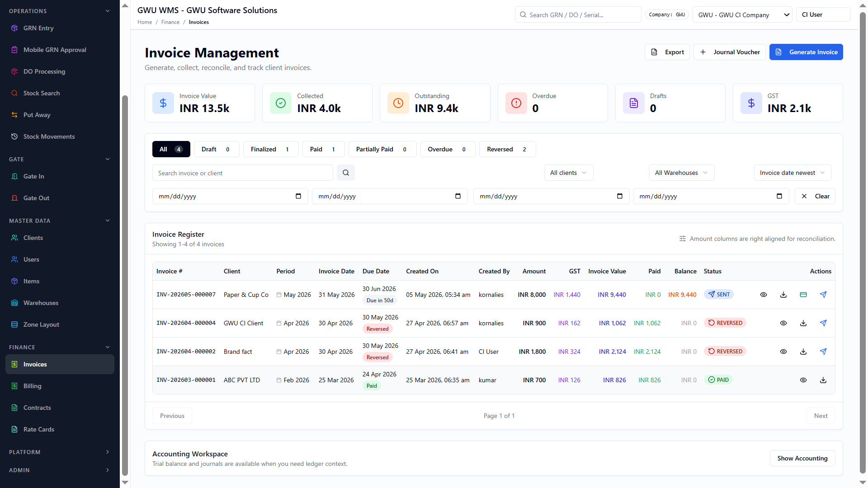
Task: Open Stock Search in sidebar
Action: point(60,93)
